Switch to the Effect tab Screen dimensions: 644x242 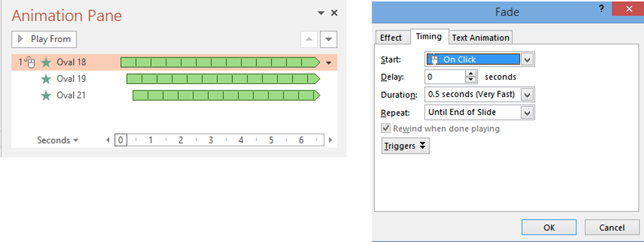pos(391,38)
